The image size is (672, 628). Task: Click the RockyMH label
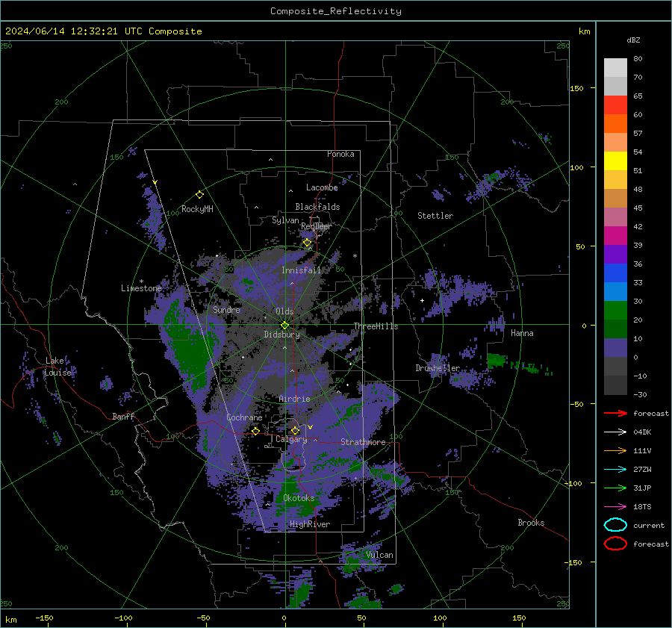click(x=197, y=209)
